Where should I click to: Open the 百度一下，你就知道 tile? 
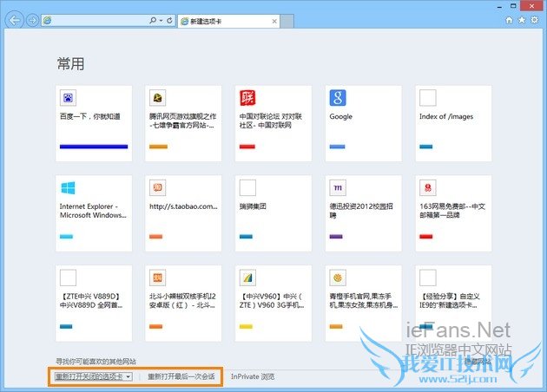pos(94,123)
